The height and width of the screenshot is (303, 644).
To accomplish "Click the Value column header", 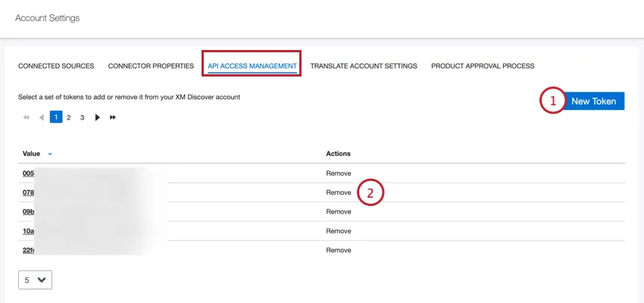I will click(x=31, y=154).
